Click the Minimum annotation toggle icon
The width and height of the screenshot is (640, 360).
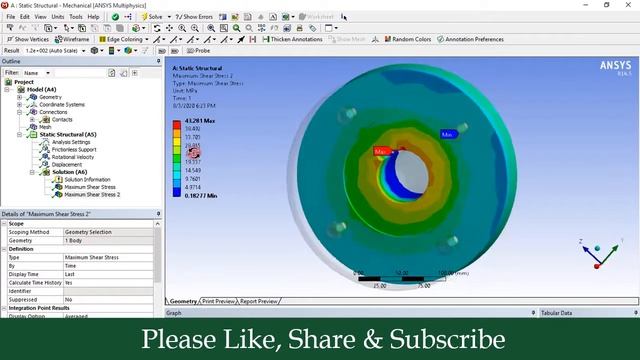[x=175, y=51]
